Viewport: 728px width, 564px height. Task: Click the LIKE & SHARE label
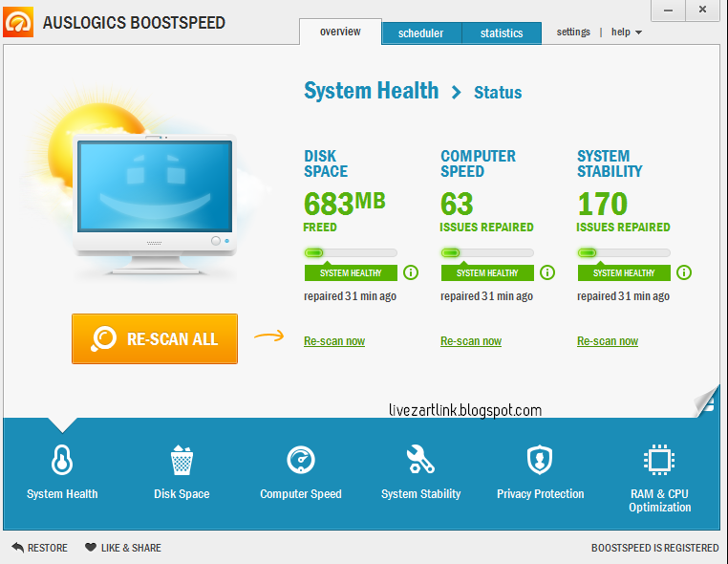click(x=132, y=548)
